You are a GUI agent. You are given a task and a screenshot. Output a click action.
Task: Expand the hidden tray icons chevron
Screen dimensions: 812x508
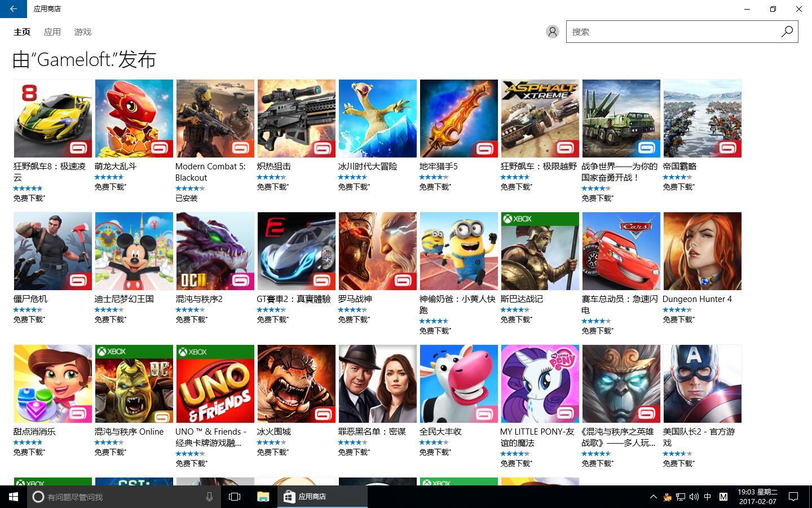(x=653, y=497)
